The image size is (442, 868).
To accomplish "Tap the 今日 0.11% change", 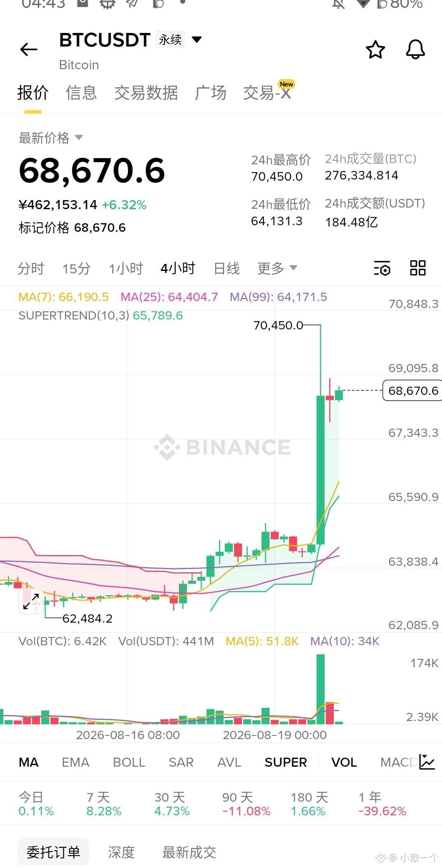I will tap(36, 804).
